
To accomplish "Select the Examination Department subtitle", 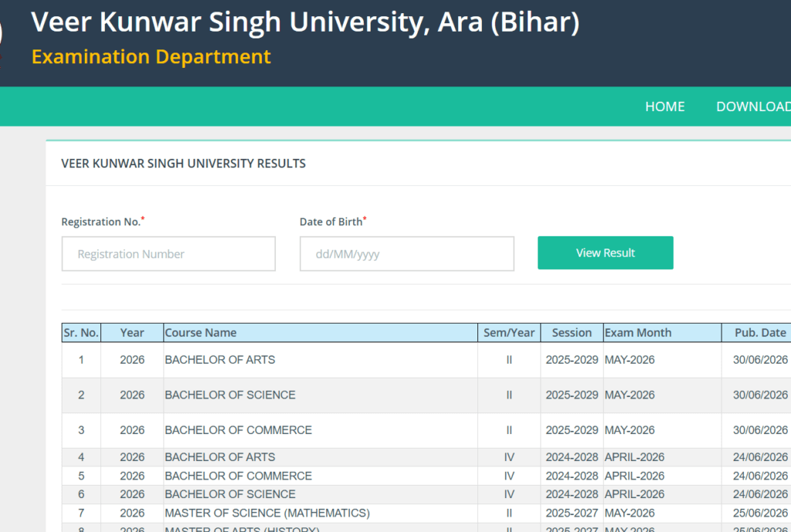I will (x=151, y=57).
